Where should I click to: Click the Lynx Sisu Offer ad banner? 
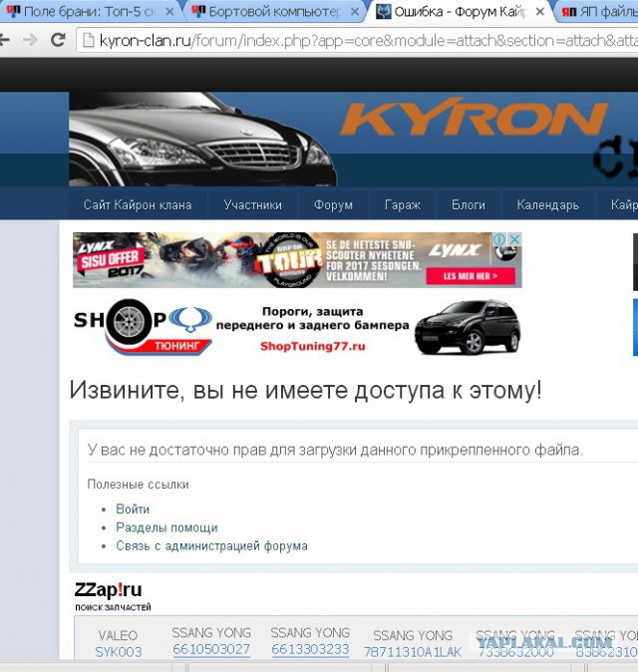coord(297,260)
